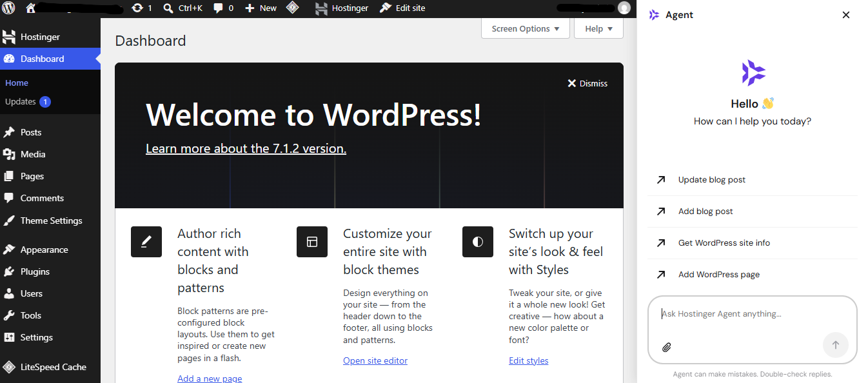This screenshot has width=868, height=383.
Task: Click the user avatar in admin bar
Action: click(624, 8)
